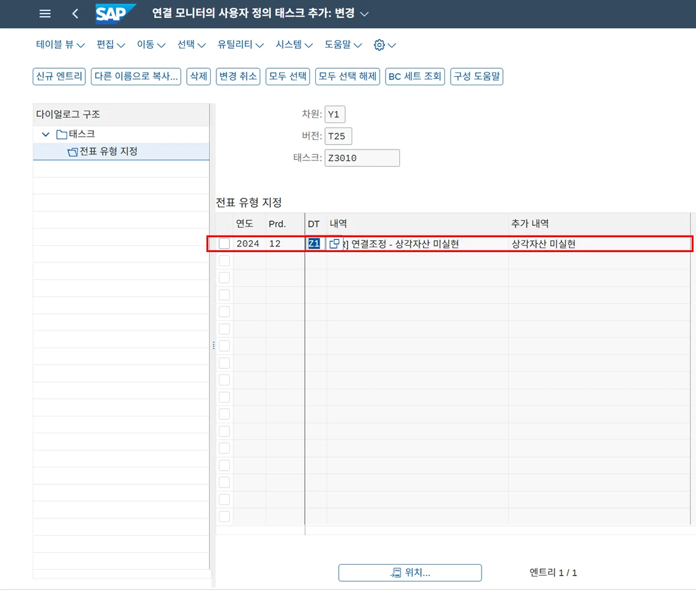Click the value help icon in DT cell

(x=334, y=244)
